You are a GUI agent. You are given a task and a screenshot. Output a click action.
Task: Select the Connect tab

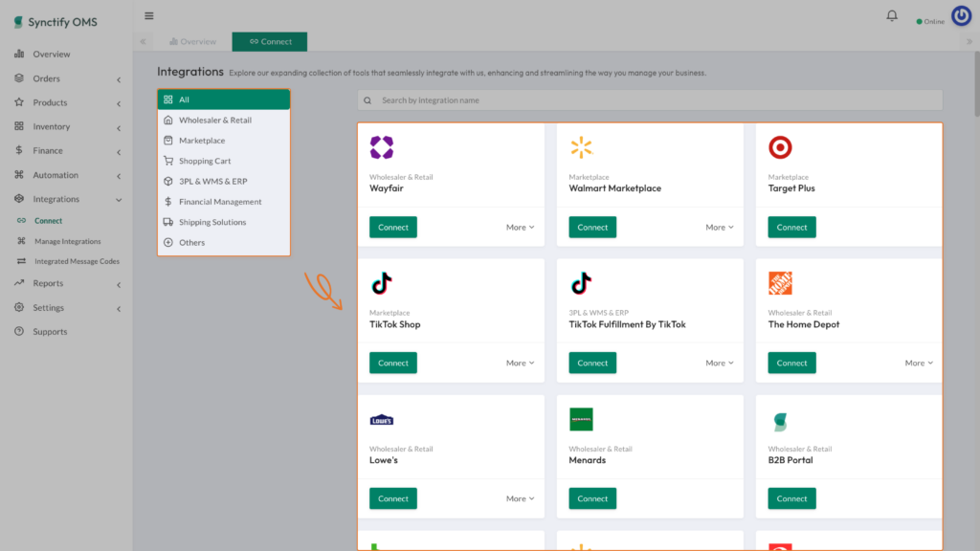point(269,41)
